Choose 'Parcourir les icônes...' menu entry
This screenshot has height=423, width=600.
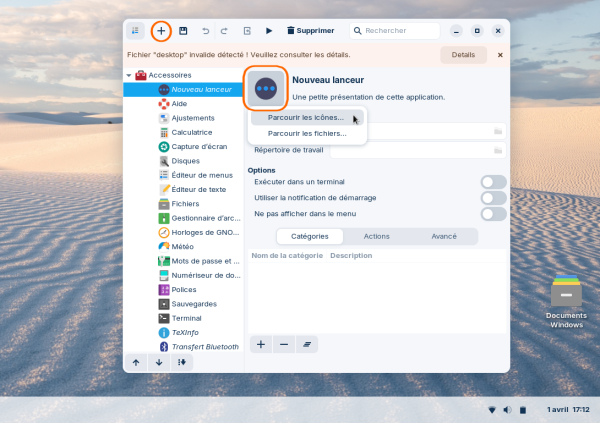pyautogui.click(x=305, y=117)
